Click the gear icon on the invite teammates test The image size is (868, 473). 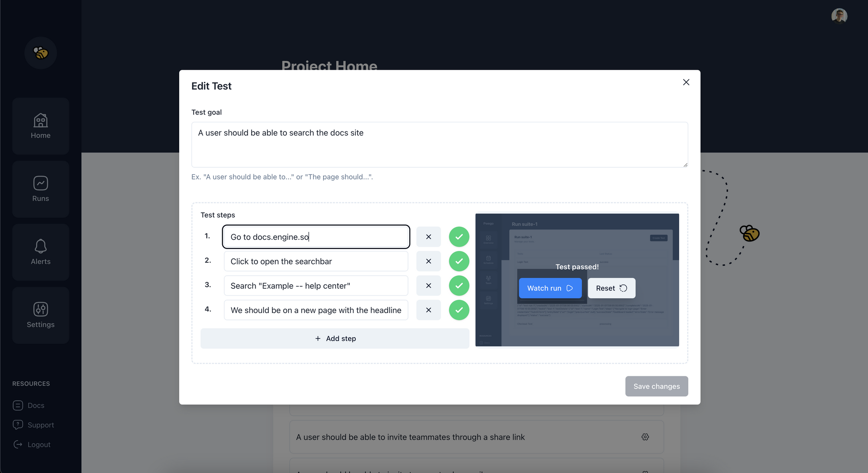pyautogui.click(x=645, y=437)
